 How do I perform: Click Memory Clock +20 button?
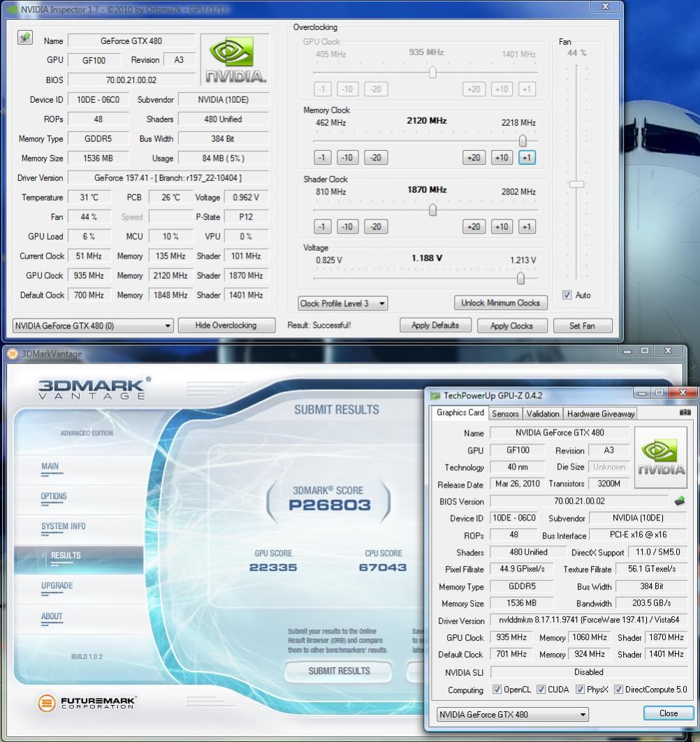[474, 158]
